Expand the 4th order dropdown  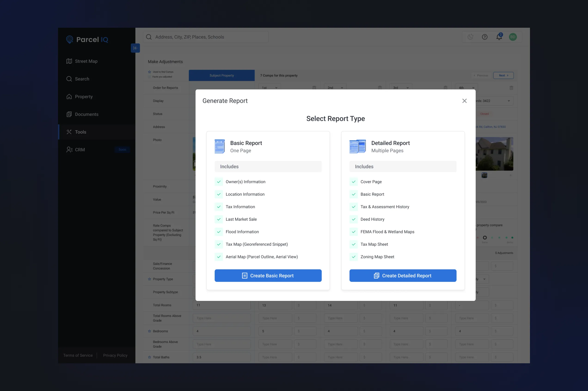pos(466,88)
